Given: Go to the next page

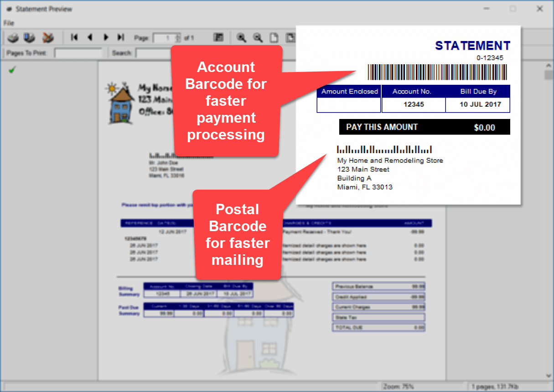Looking at the screenshot, I should (106, 37).
